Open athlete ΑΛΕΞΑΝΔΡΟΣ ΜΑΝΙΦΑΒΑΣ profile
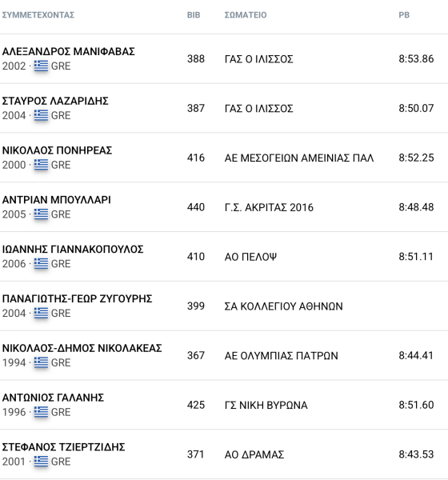The image size is (448, 480). [x=68, y=51]
